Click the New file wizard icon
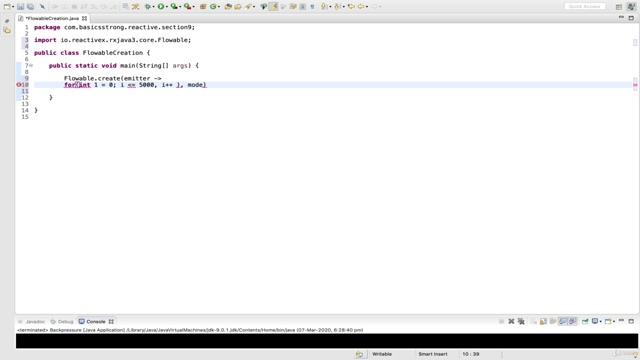Image resolution: width=640 pixels, height=360 pixels. coord(7,7)
